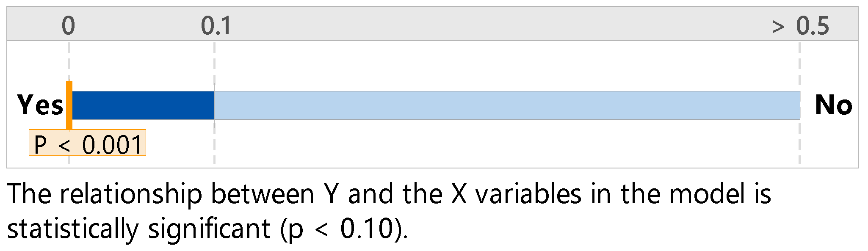This screenshot has width=868, height=251.
Task: Click the "Yes" label beside the bar
Action: coord(40,105)
